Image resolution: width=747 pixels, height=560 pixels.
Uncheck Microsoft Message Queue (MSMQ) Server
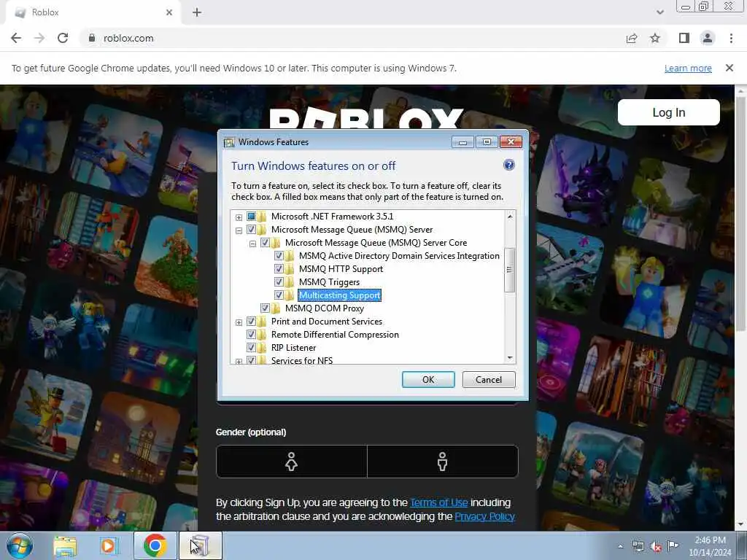click(x=251, y=230)
